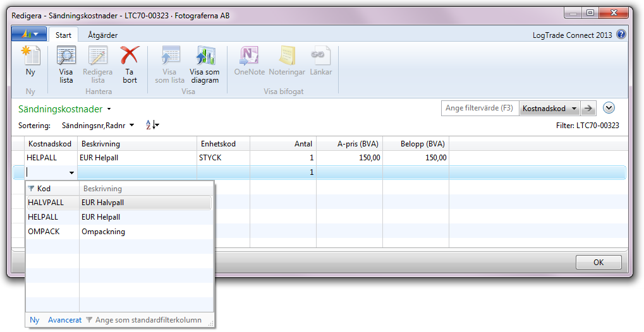This screenshot has width=644, height=332.
Task: Click the Ny link in dropdown footer
Action: click(x=35, y=320)
